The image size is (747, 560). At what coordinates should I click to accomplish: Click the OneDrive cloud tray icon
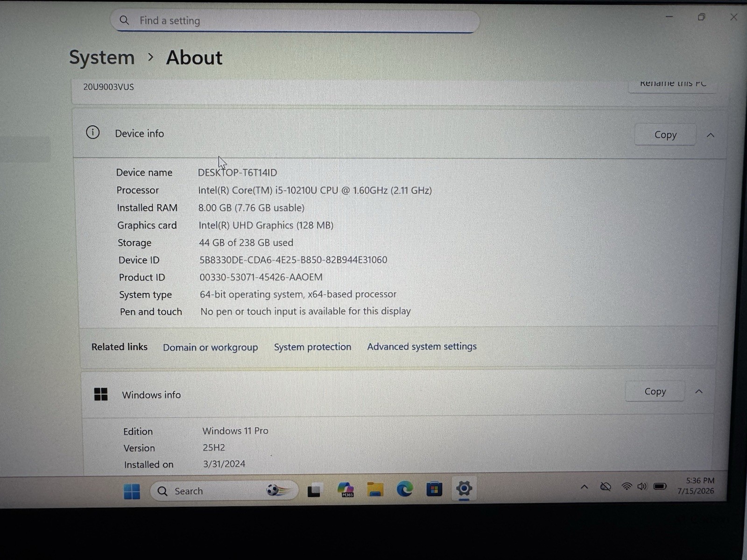[x=606, y=487]
